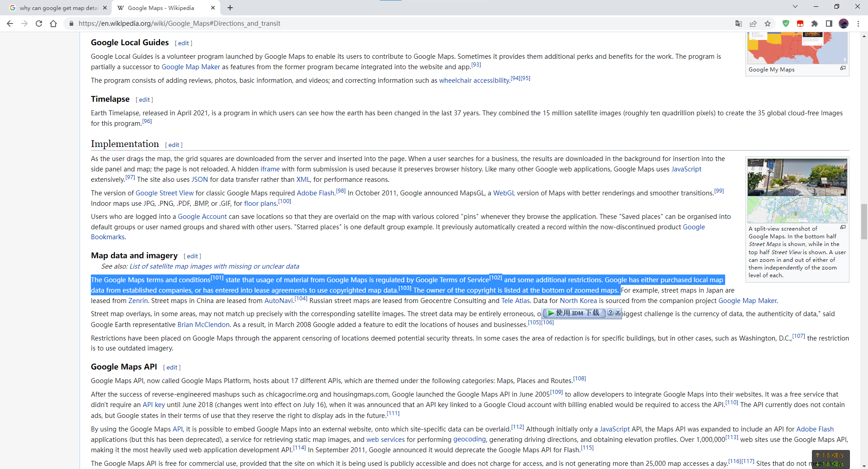Viewport: 868px width, 469px height.
Task: Open the Google Account link
Action: coord(202,217)
